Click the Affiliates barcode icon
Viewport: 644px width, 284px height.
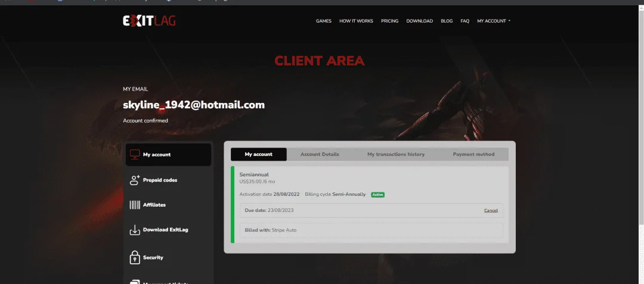135,205
